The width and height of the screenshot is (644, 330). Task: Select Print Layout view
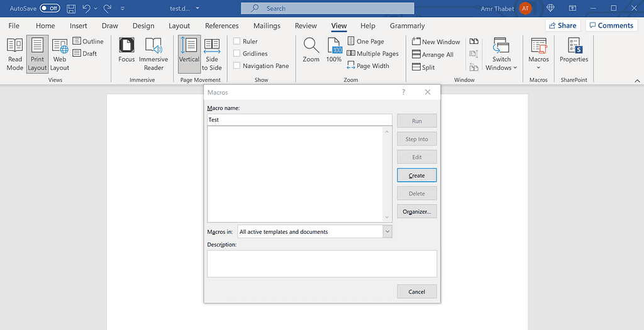pos(37,55)
